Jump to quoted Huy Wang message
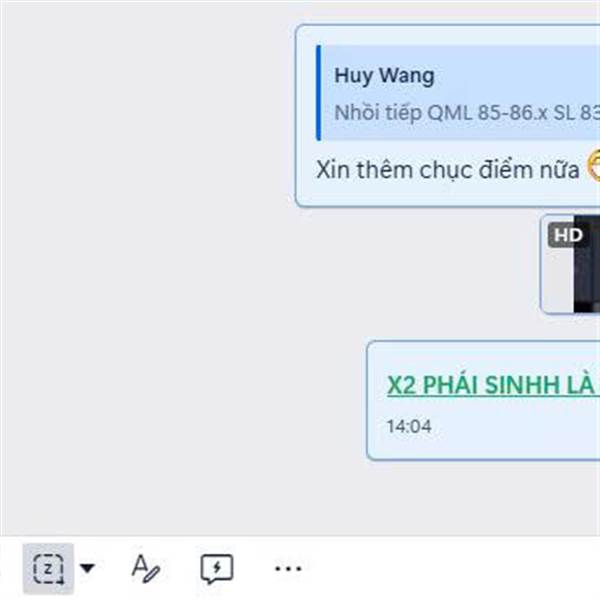 [458, 93]
